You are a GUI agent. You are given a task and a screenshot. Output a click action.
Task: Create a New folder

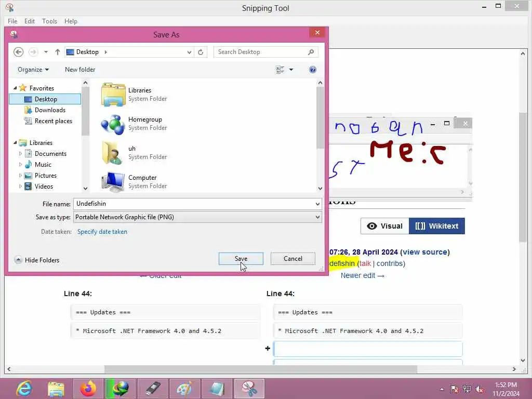(x=80, y=70)
